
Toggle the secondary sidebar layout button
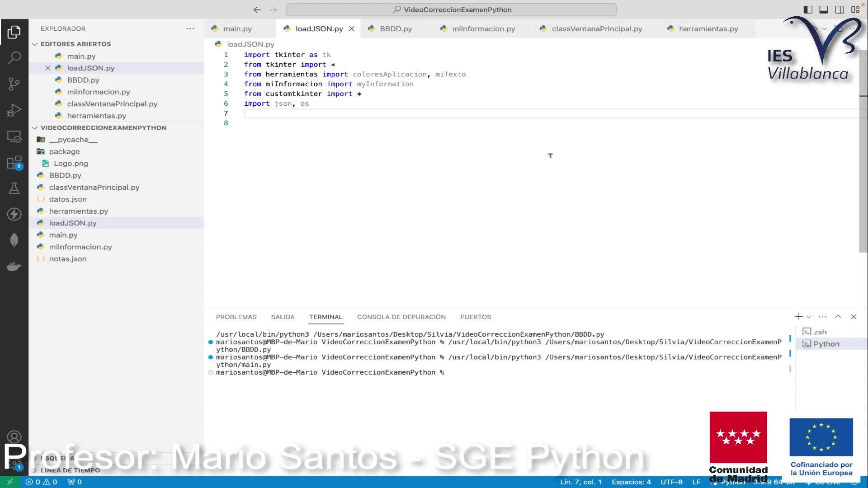[x=840, y=9]
